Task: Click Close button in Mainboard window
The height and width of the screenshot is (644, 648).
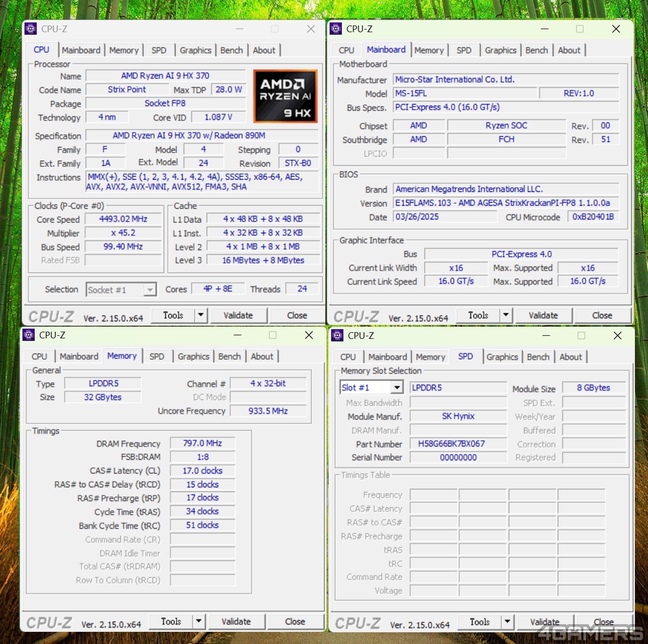Action: pyautogui.click(x=602, y=315)
